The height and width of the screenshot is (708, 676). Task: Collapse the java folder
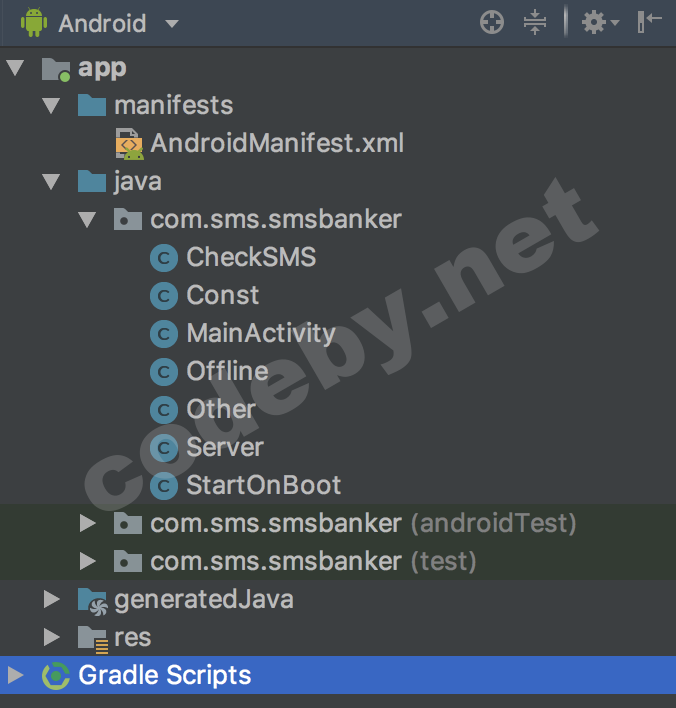pos(51,182)
